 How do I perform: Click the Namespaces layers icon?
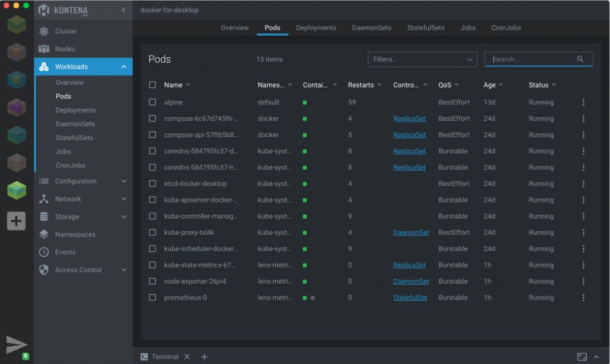point(43,234)
